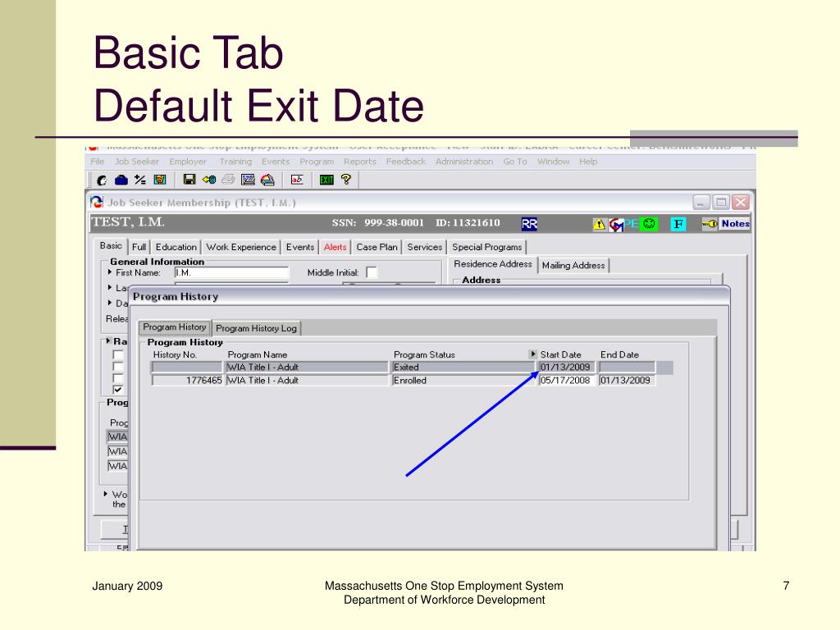Expand the arrow beside Start Date column
The image size is (840, 630).
[x=533, y=354]
